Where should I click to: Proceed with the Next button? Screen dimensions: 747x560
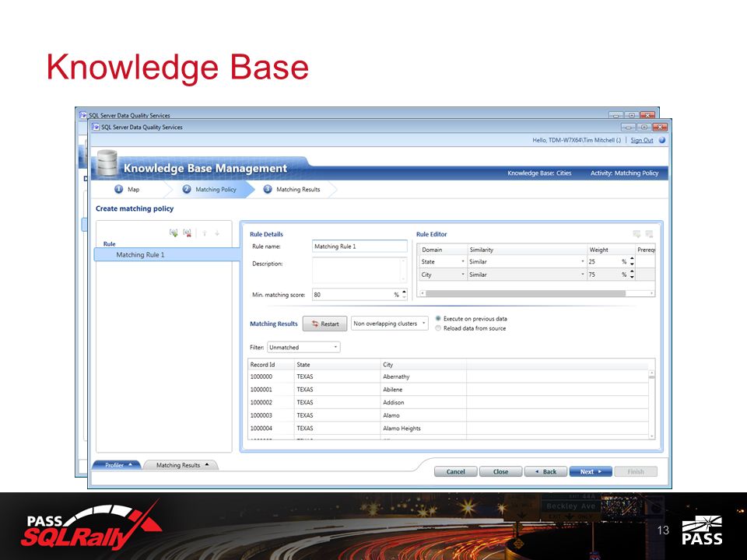pyautogui.click(x=591, y=471)
